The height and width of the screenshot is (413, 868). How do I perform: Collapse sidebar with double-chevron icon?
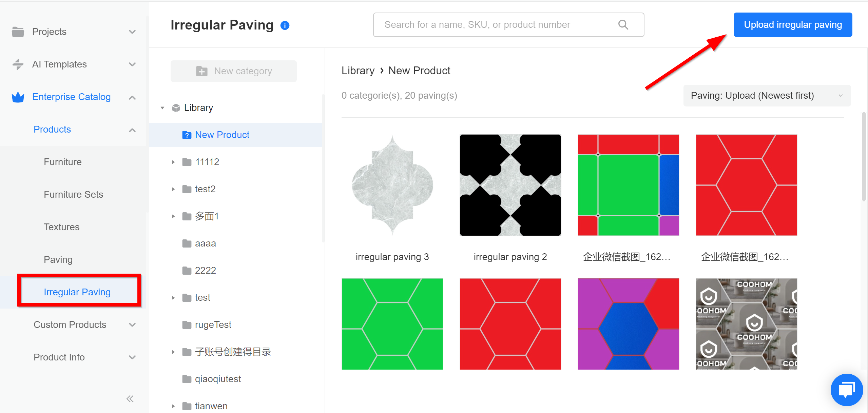coord(130,399)
